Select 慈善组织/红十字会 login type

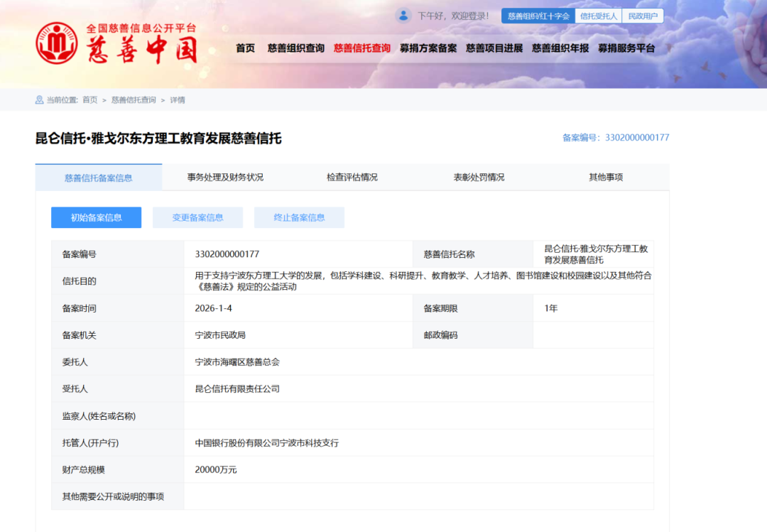tap(538, 16)
